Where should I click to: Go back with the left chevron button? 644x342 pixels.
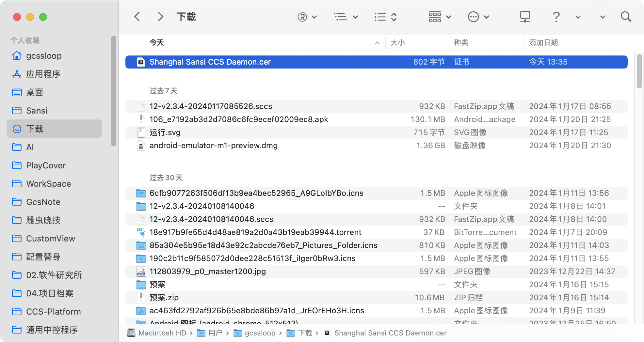pos(137,17)
